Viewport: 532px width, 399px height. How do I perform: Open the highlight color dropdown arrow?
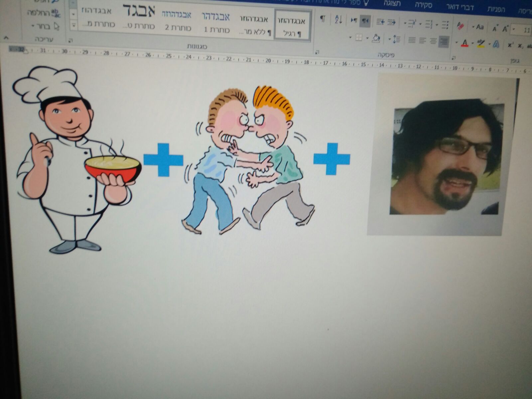click(x=473, y=43)
